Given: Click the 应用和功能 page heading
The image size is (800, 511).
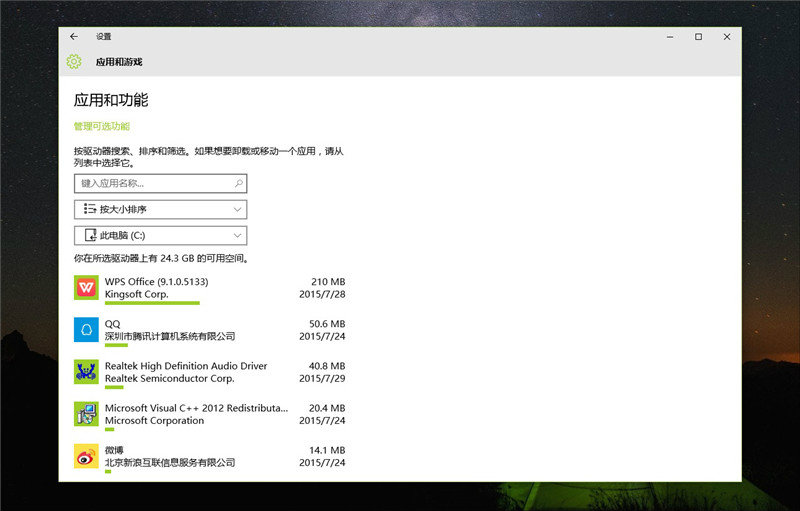Looking at the screenshot, I should 111,99.
